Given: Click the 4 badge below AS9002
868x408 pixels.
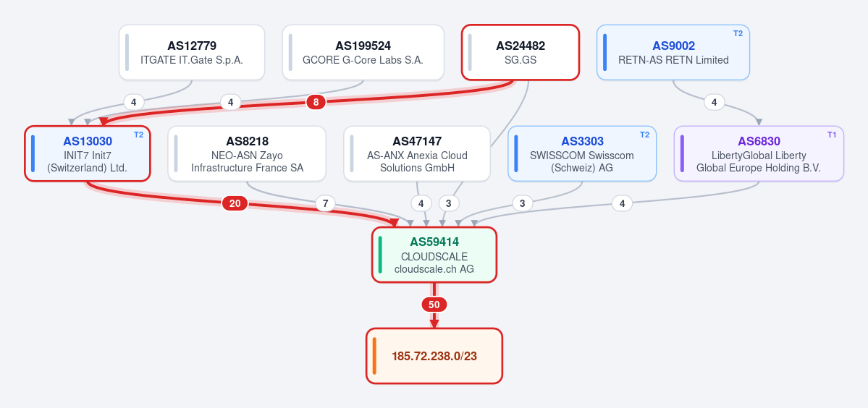Looking at the screenshot, I should [x=714, y=102].
